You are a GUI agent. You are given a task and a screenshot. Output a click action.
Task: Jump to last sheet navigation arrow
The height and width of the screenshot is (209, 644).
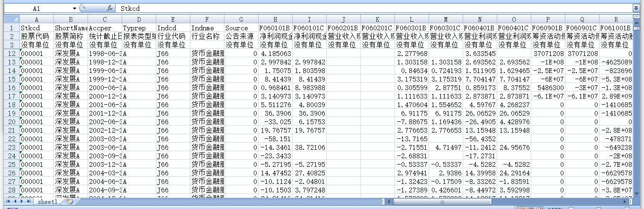coord(30,201)
